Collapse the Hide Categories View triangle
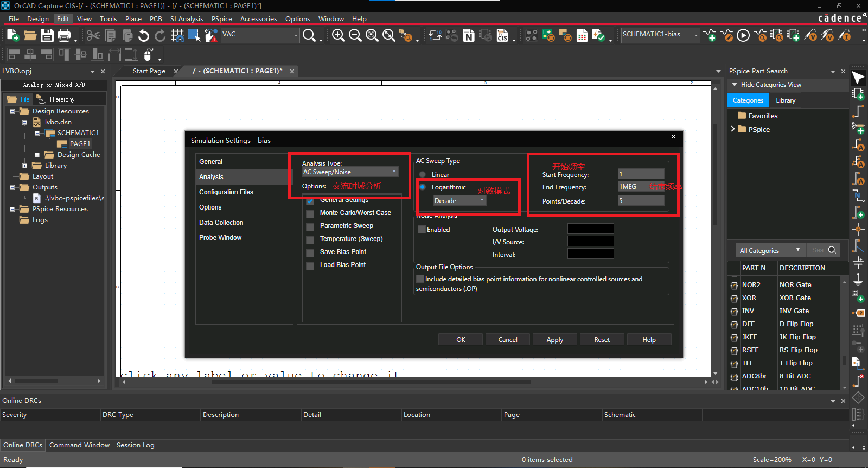Screen dimensions: 868x468 click(x=735, y=85)
